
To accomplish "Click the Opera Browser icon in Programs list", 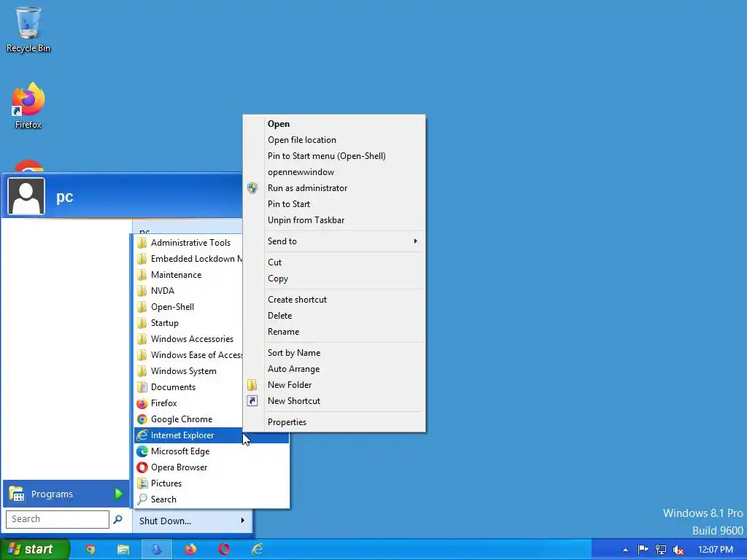I will [142, 467].
